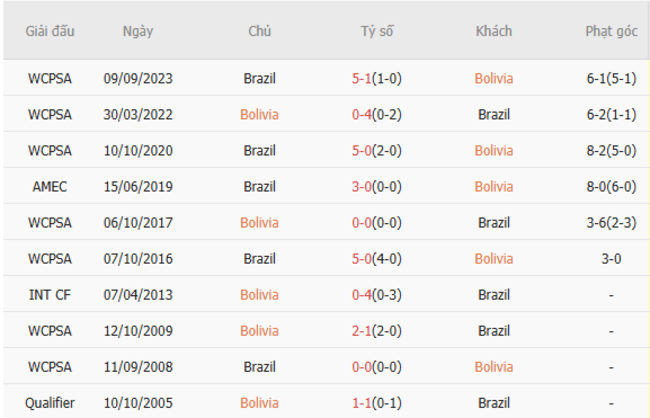The image size is (650, 418).
Task: Click the Giải đấu column header
Action: pos(50,31)
